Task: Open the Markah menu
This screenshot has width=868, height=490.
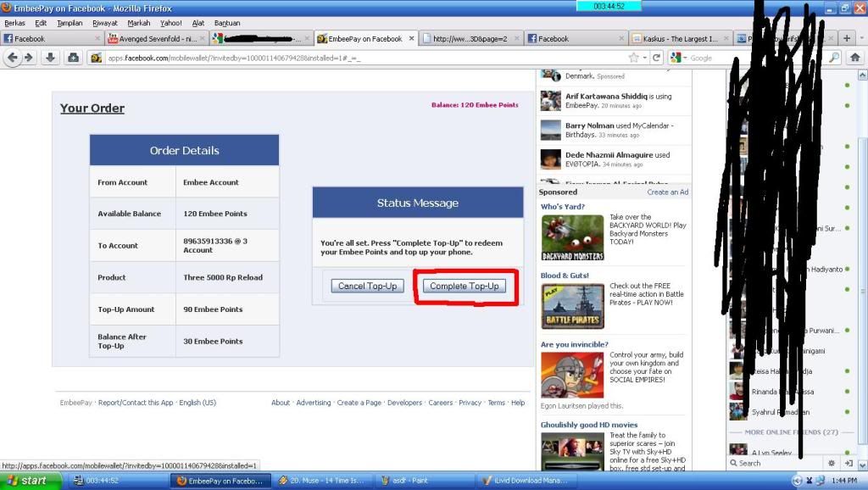Action: tap(138, 23)
